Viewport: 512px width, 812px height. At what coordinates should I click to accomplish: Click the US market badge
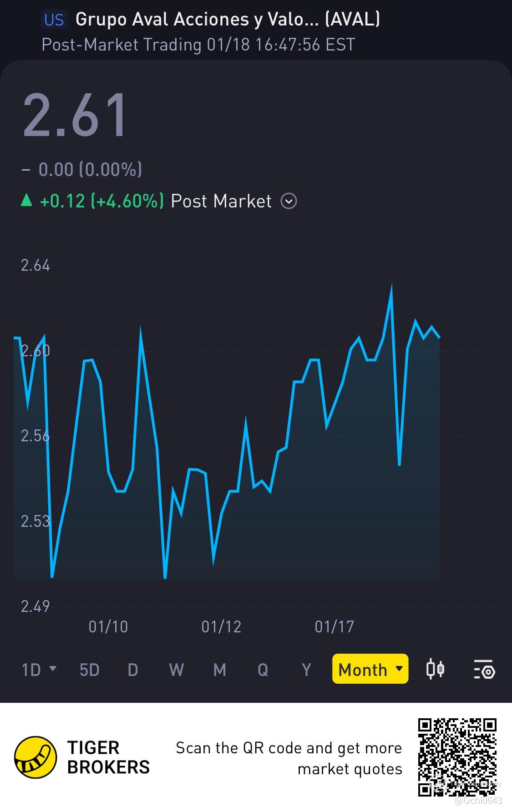pos(54,20)
